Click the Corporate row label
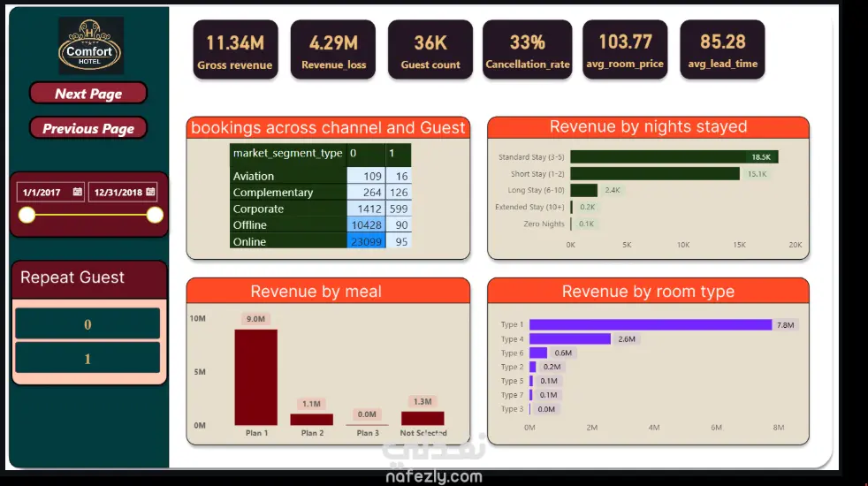Screen dimensions: 868x486 click(258, 209)
